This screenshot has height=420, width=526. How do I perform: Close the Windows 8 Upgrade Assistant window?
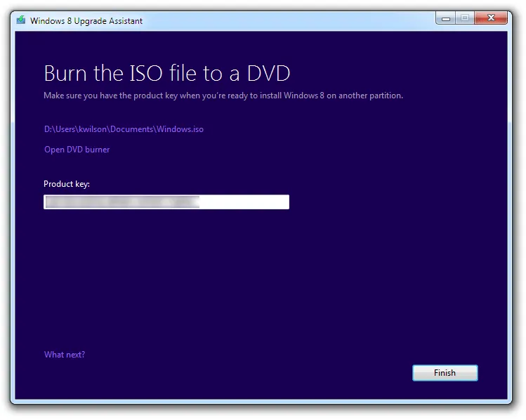pyautogui.click(x=491, y=18)
